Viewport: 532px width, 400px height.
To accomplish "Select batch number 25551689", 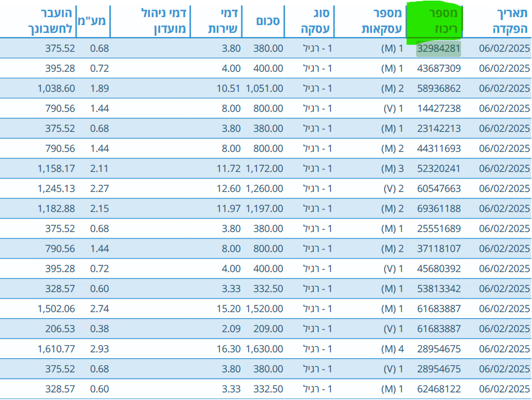I will point(439,229).
